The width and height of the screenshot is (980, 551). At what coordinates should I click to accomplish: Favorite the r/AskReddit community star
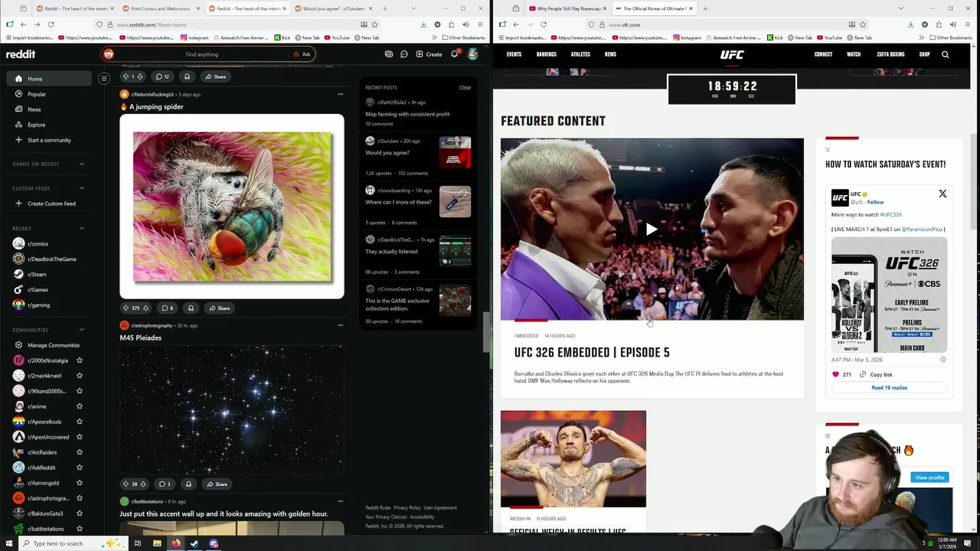(x=79, y=468)
